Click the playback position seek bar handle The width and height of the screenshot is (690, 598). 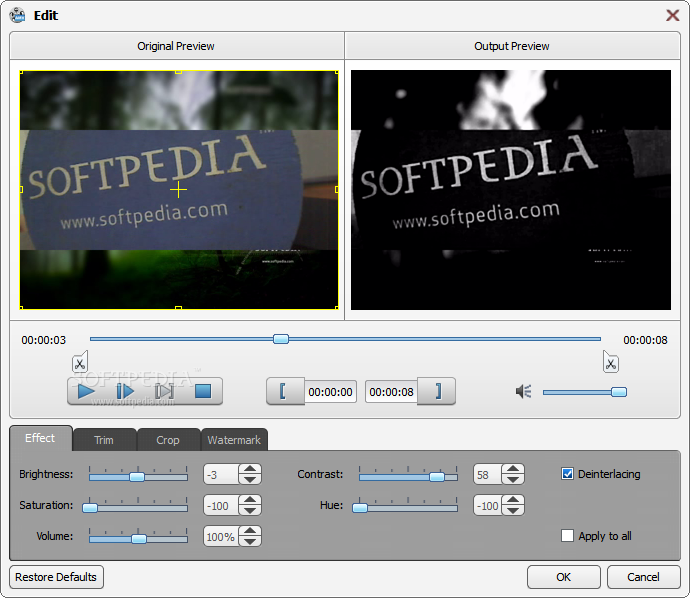[x=281, y=339]
